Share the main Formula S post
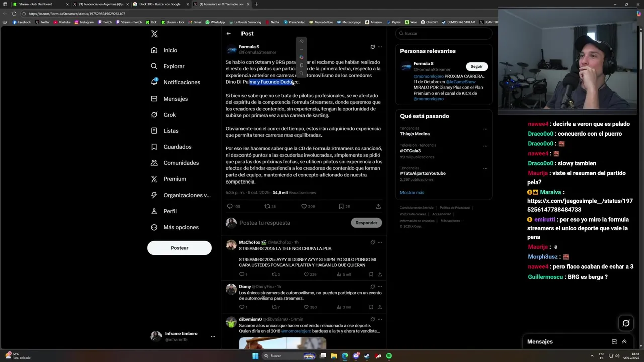The height and width of the screenshot is (362, 644). 378,206
